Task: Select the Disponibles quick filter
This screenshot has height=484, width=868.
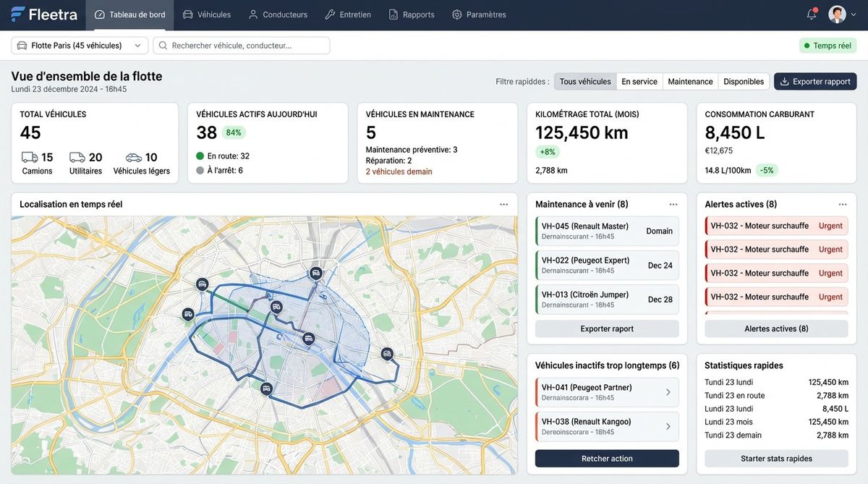Action: pyautogui.click(x=744, y=82)
